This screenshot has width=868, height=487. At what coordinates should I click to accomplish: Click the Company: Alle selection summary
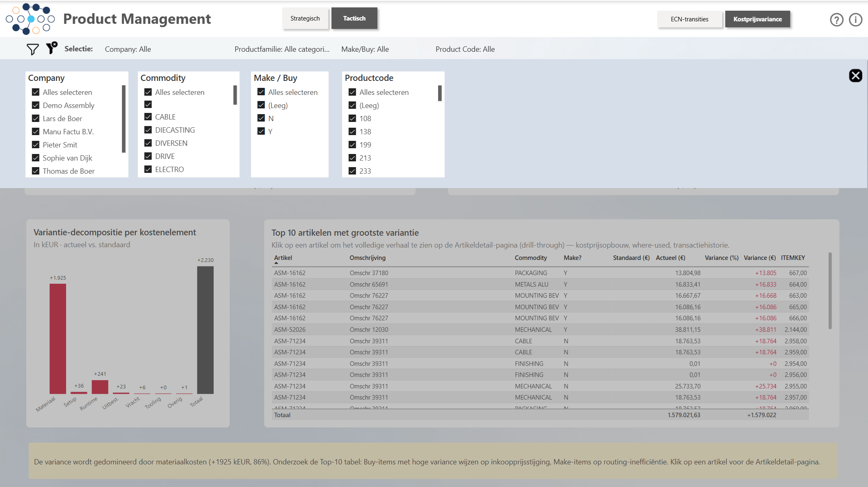[x=128, y=49]
